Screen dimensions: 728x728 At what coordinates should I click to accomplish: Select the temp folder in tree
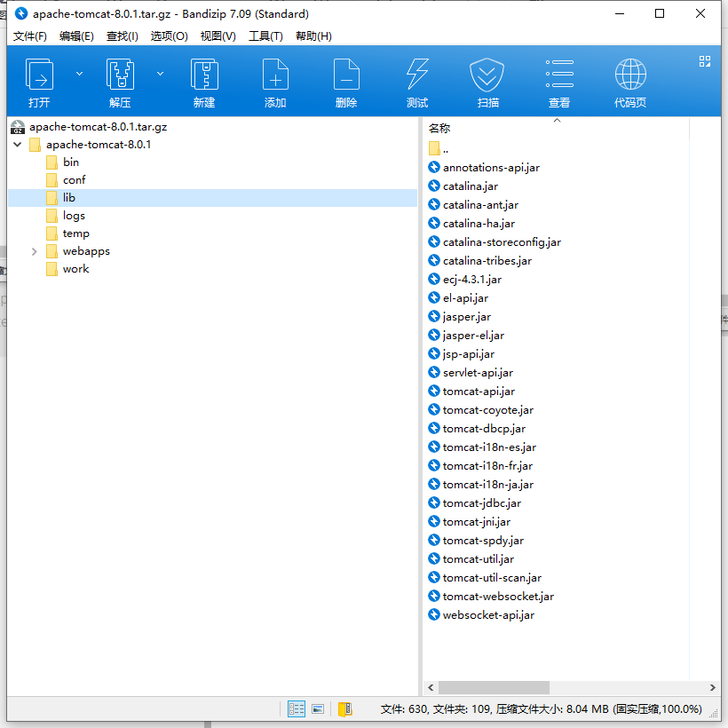76,233
